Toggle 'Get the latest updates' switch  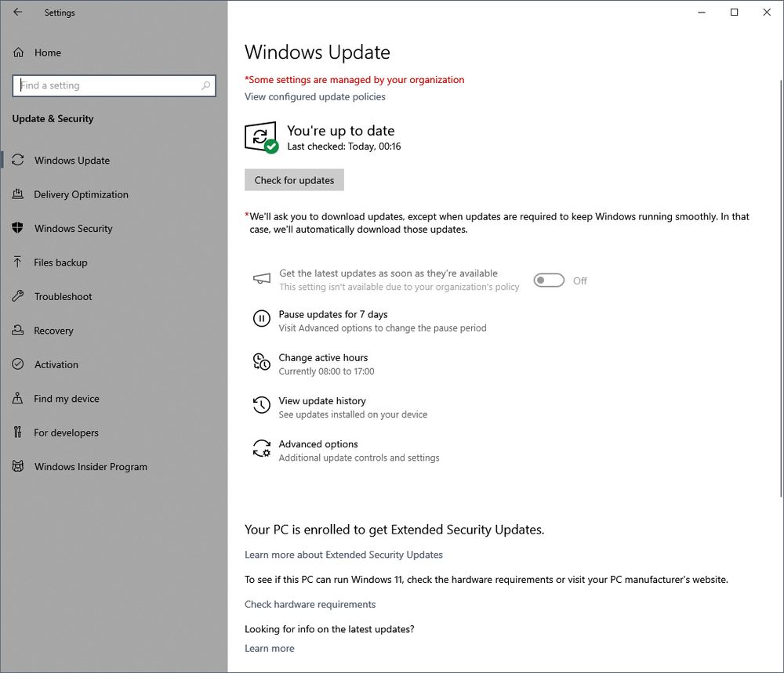click(x=549, y=280)
